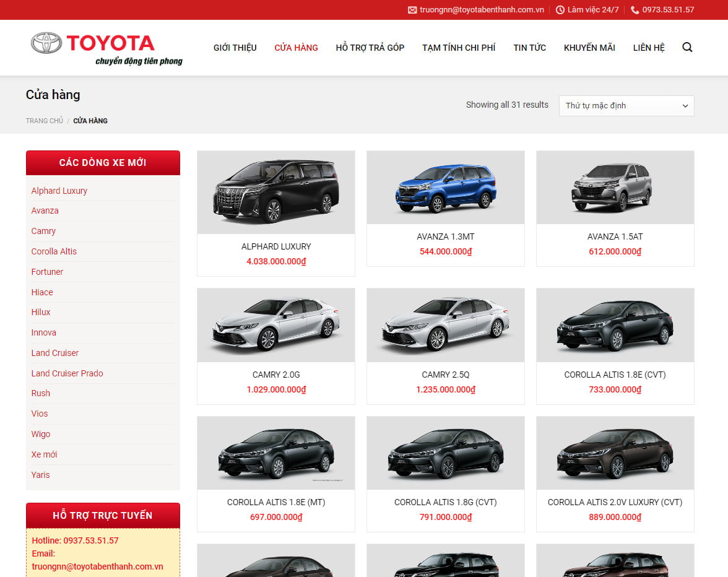The image size is (728, 577).
Task: Select Hiace category in sidebar
Action: tap(42, 292)
